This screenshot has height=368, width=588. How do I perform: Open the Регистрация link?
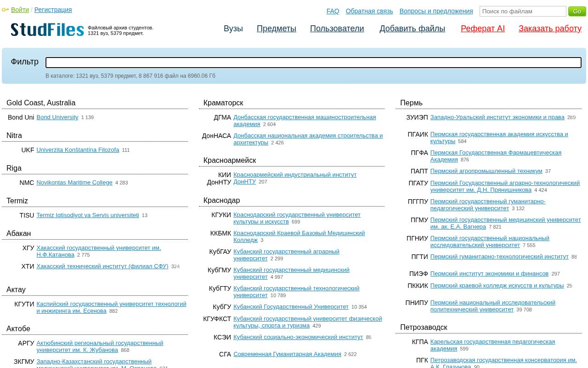tap(53, 10)
